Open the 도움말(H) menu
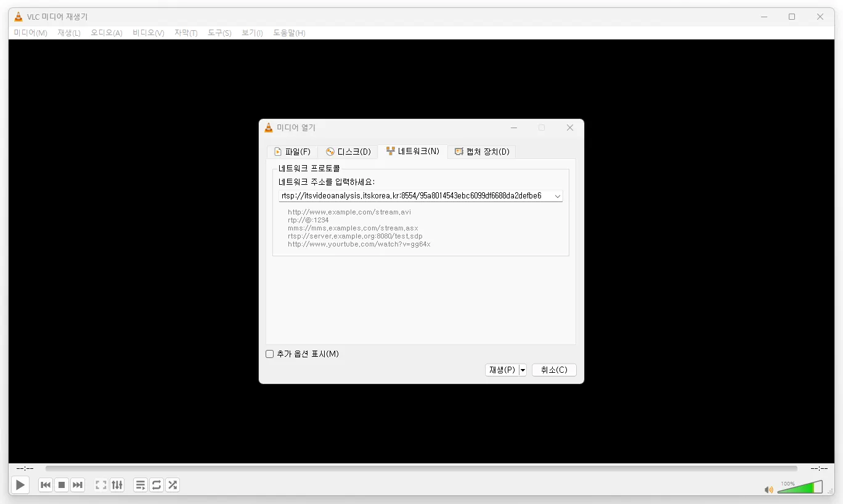The height and width of the screenshot is (504, 843). (289, 33)
